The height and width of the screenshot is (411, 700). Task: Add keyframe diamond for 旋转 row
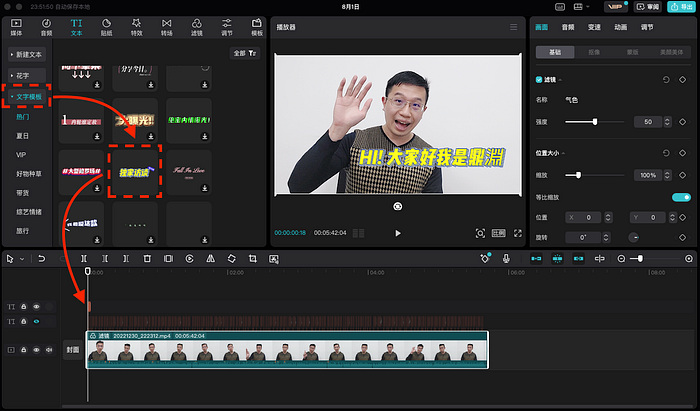(x=683, y=237)
